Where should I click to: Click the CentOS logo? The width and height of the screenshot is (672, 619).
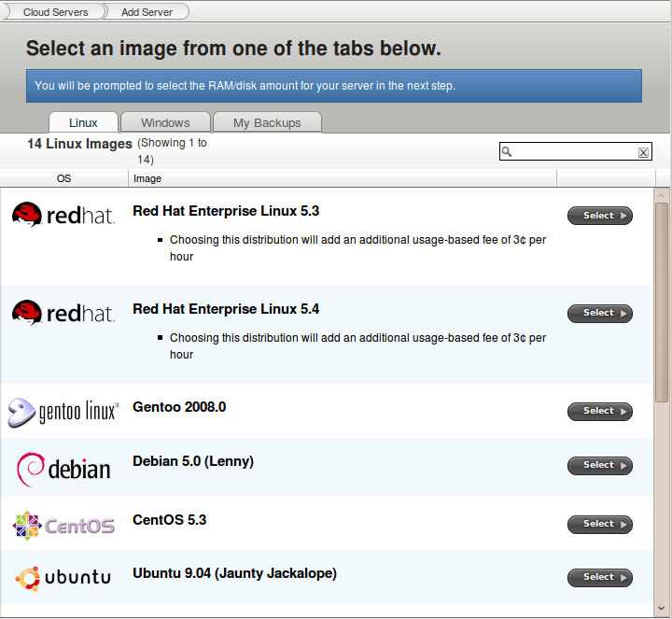[x=63, y=526]
